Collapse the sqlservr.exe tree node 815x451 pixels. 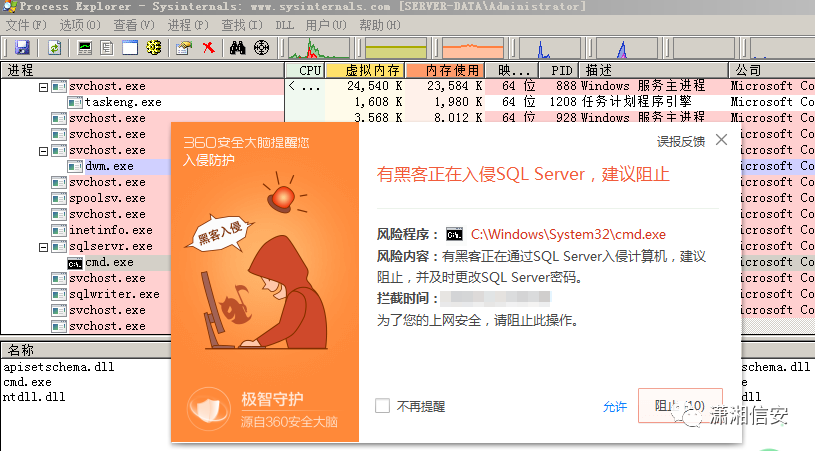(44, 247)
